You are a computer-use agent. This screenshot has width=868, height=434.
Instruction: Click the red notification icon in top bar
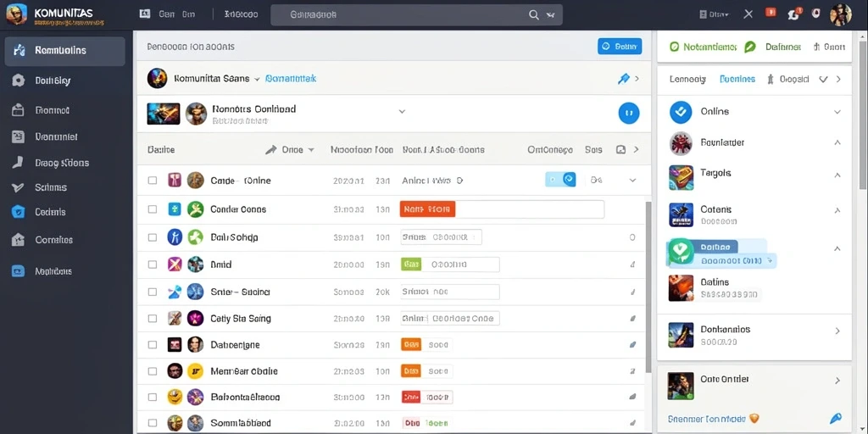770,13
